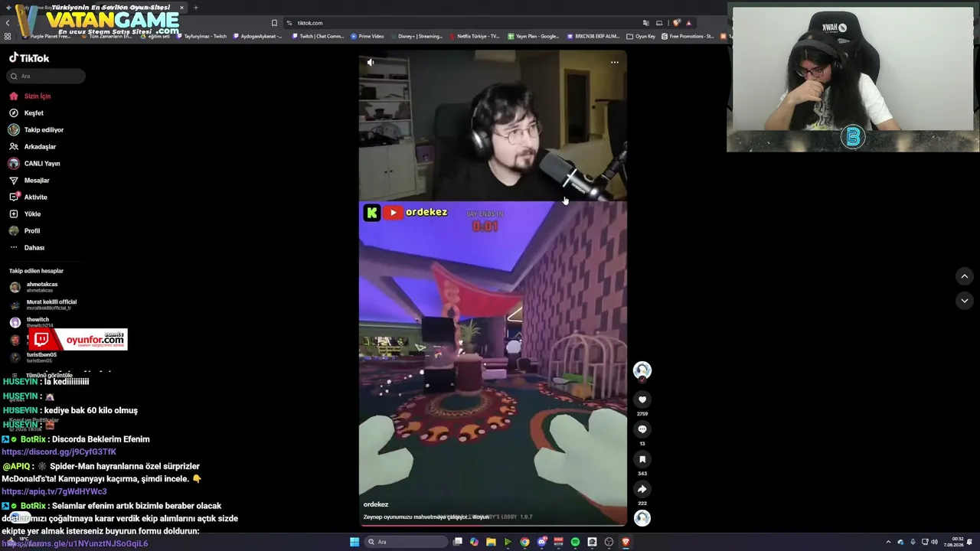Viewport: 980px width, 551px height.
Task: Open the Twitch Chat Comm bookmark
Action: tap(318, 36)
